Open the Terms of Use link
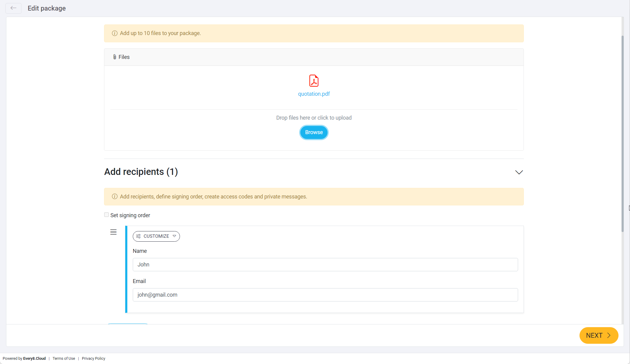 click(64, 359)
